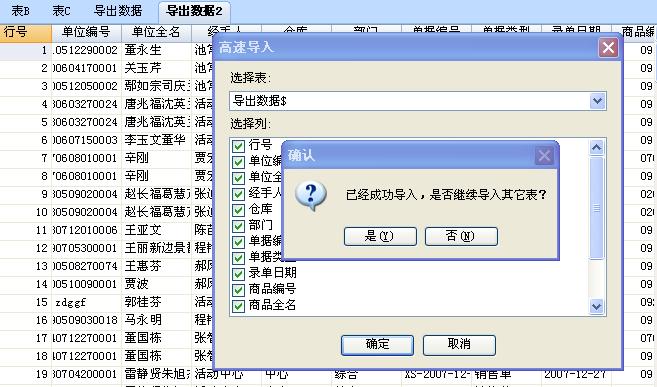
Task: Click the question mark icon in confirm dialog
Action: click(x=310, y=196)
